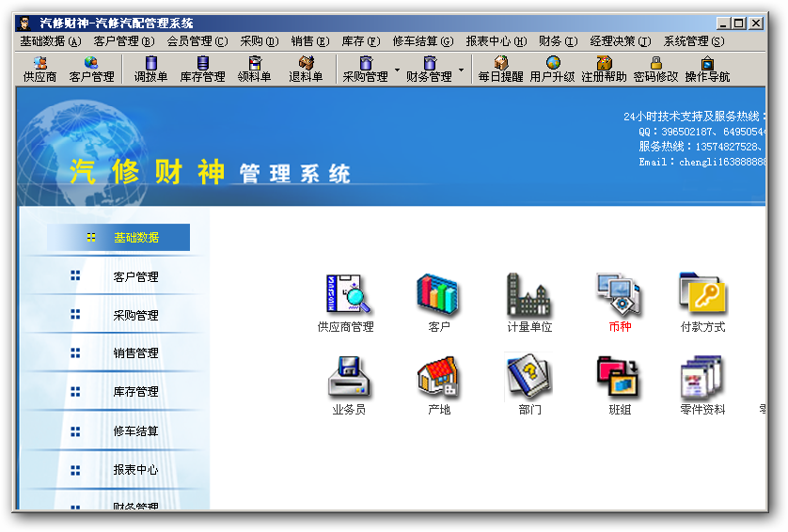Open the 调拨单 toolbar icon
This screenshot has width=788, height=532.
[150, 69]
